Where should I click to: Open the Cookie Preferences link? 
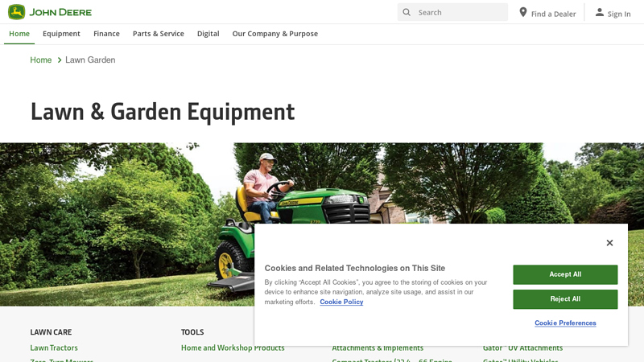565,323
